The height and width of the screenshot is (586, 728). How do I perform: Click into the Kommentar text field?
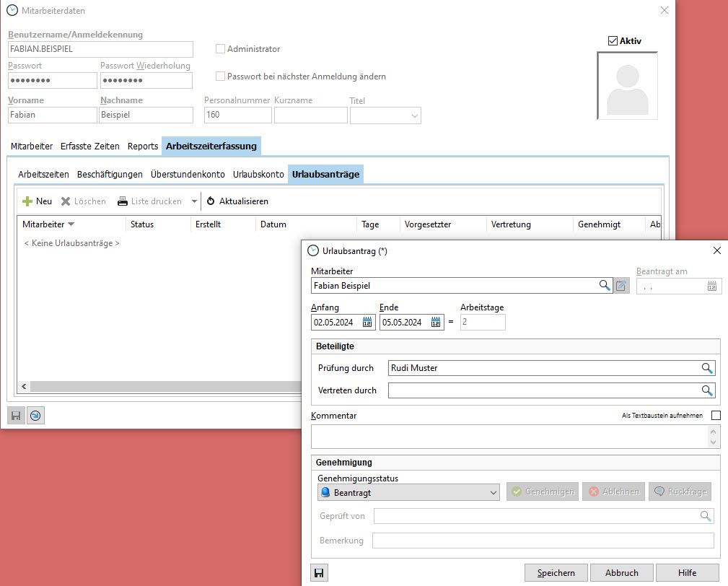point(509,436)
